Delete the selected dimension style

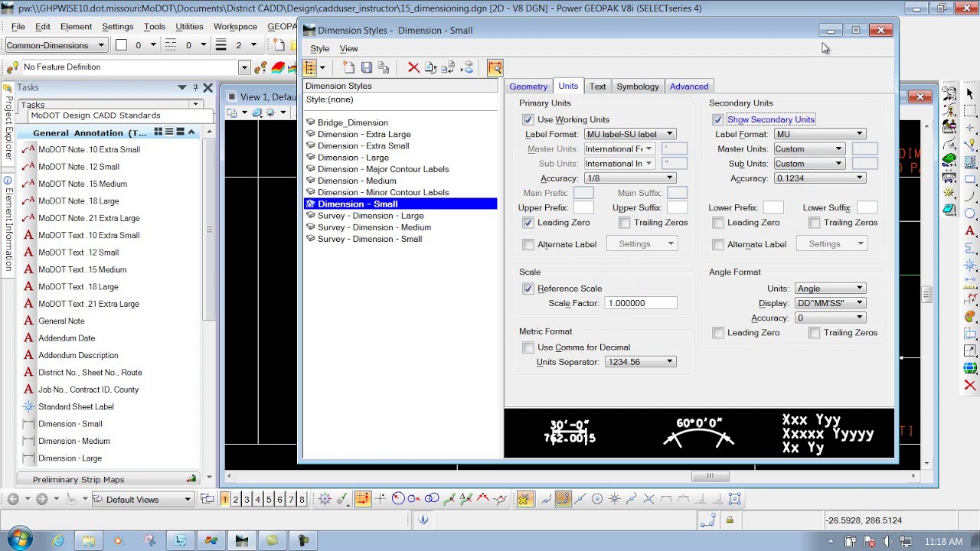413,67
